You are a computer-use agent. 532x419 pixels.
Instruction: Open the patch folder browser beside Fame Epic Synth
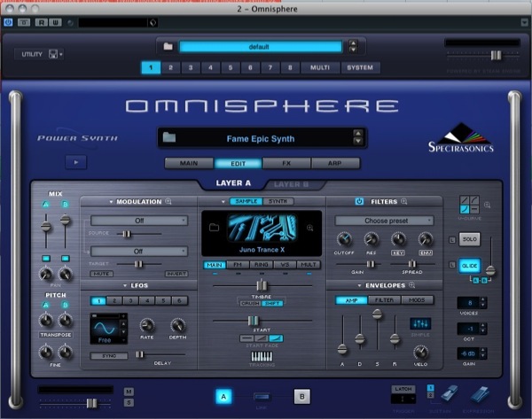coord(169,137)
